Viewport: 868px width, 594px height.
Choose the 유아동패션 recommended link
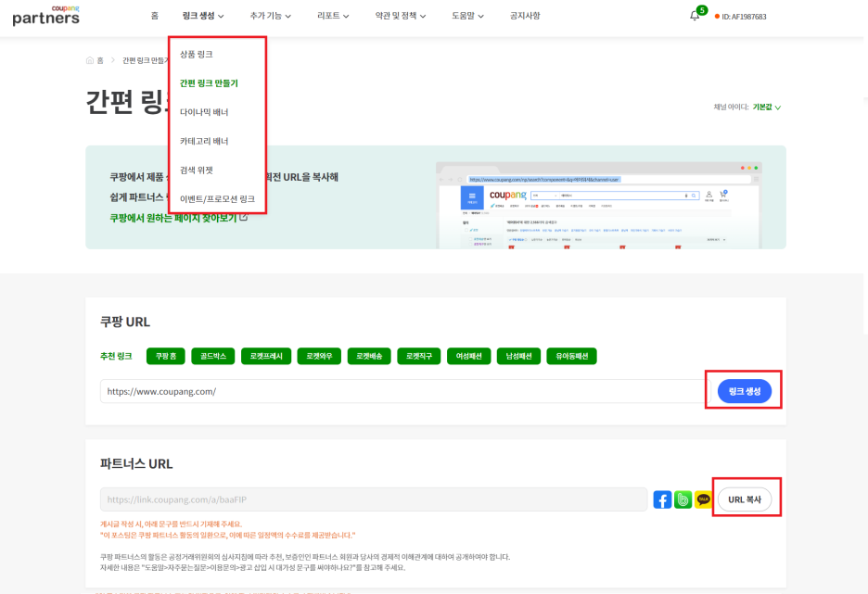coord(572,356)
